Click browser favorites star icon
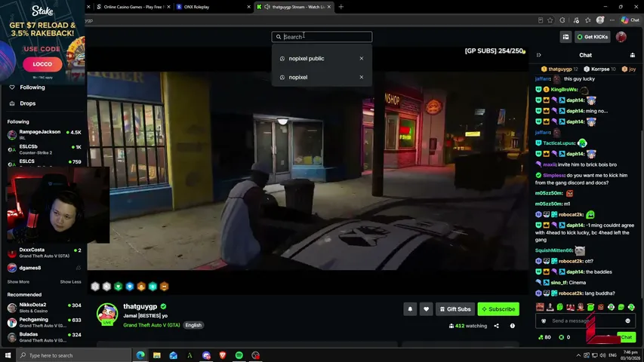Image resolution: width=644 pixels, height=362 pixels. coord(550,20)
